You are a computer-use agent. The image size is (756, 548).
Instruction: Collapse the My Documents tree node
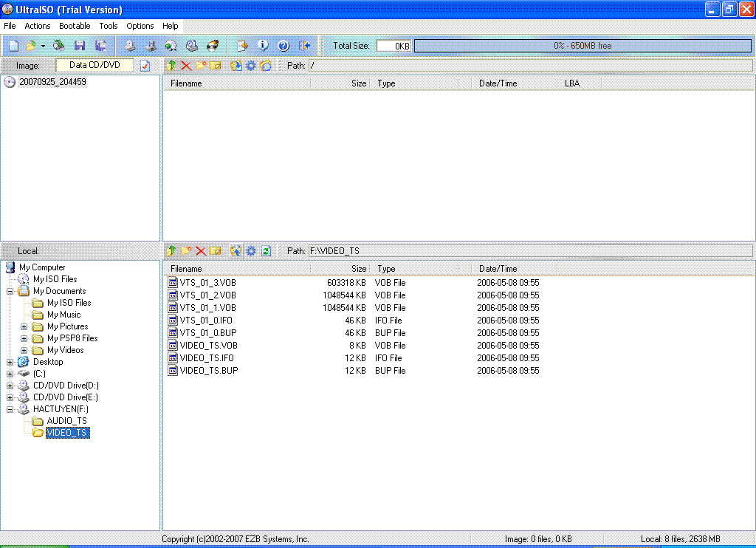coord(10,291)
